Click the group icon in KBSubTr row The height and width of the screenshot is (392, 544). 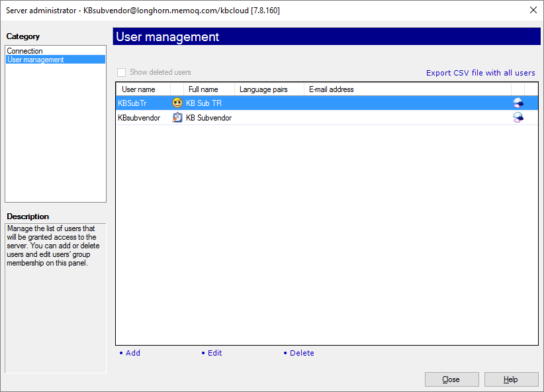[x=518, y=103]
